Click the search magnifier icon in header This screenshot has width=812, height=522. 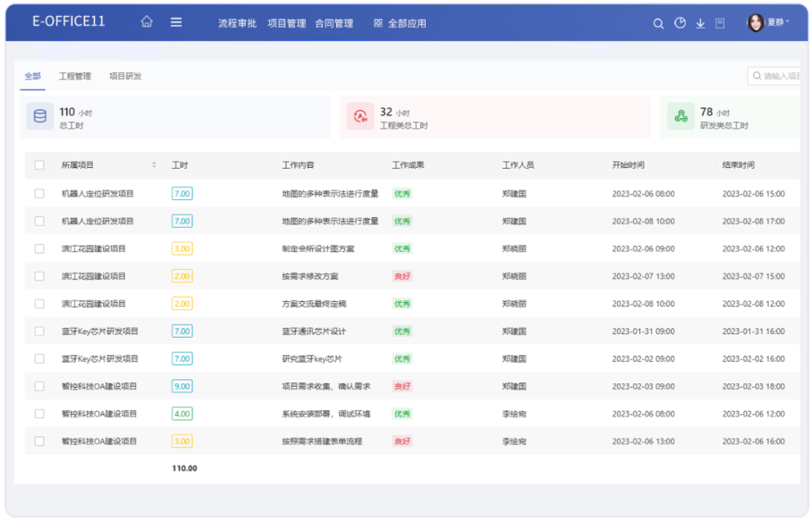[x=658, y=23]
